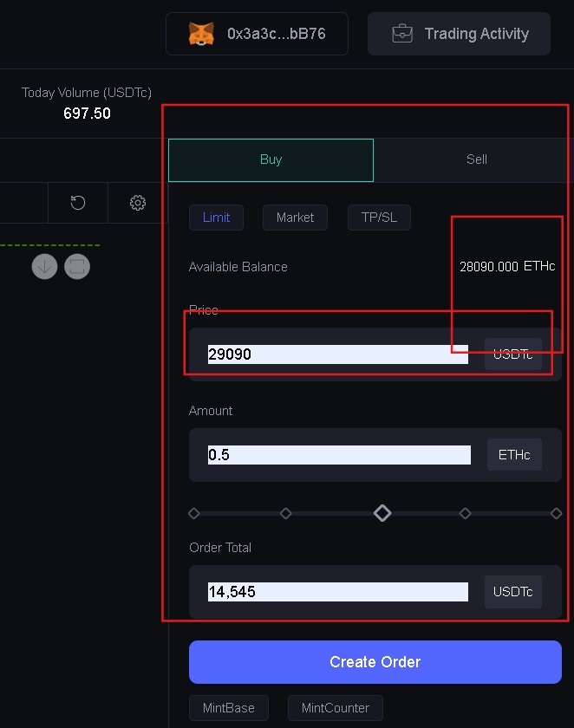
Task: Select the Market order type
Action: click(295, 217)
